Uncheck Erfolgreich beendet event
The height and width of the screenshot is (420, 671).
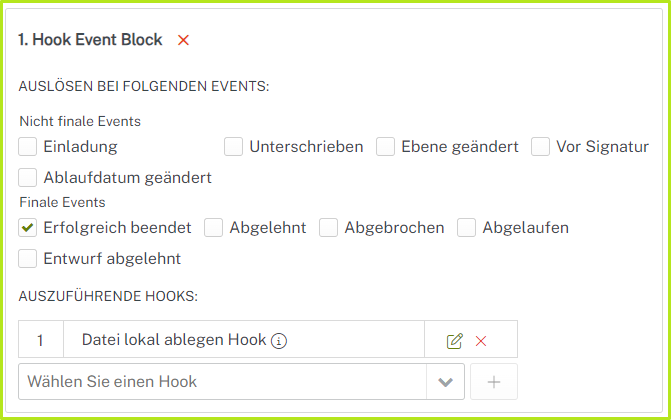(x=28, y=228)
